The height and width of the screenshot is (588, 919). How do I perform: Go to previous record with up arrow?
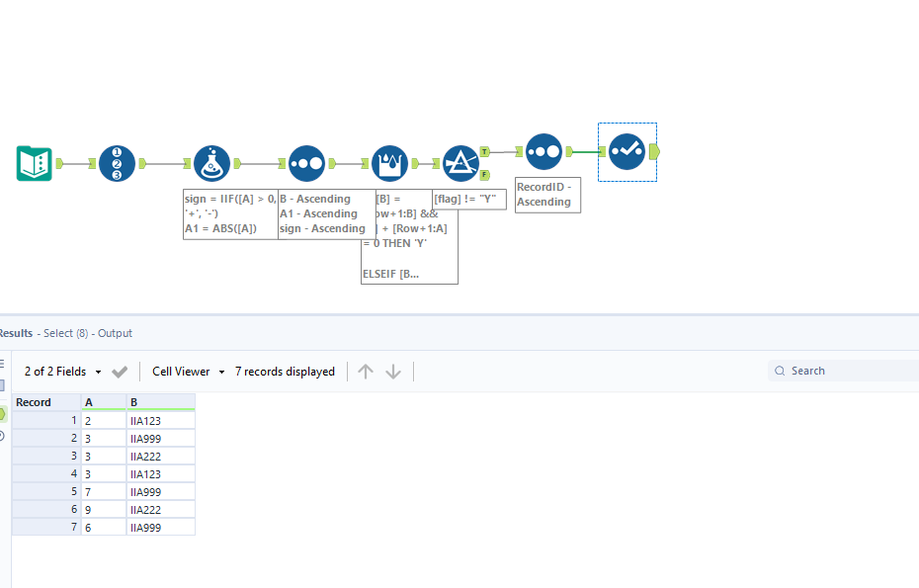click(366, 372)
